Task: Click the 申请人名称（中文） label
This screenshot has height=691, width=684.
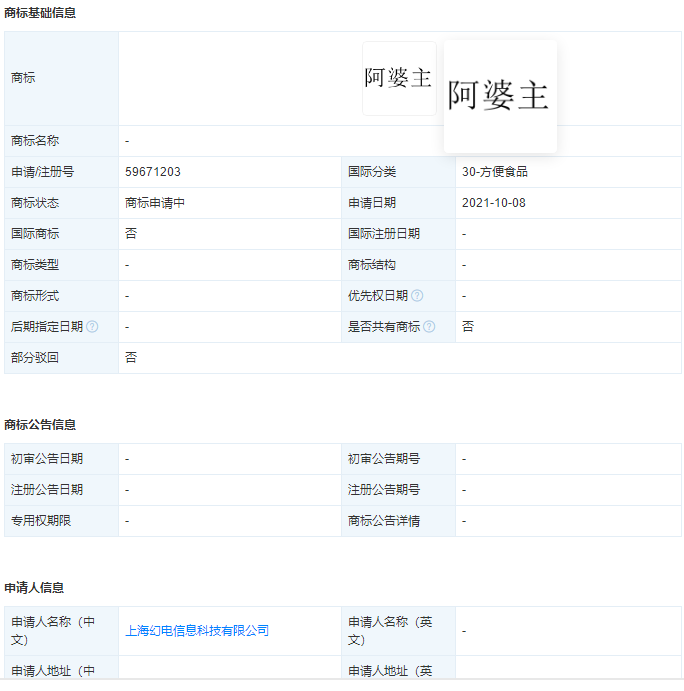Action: [53, 631]
